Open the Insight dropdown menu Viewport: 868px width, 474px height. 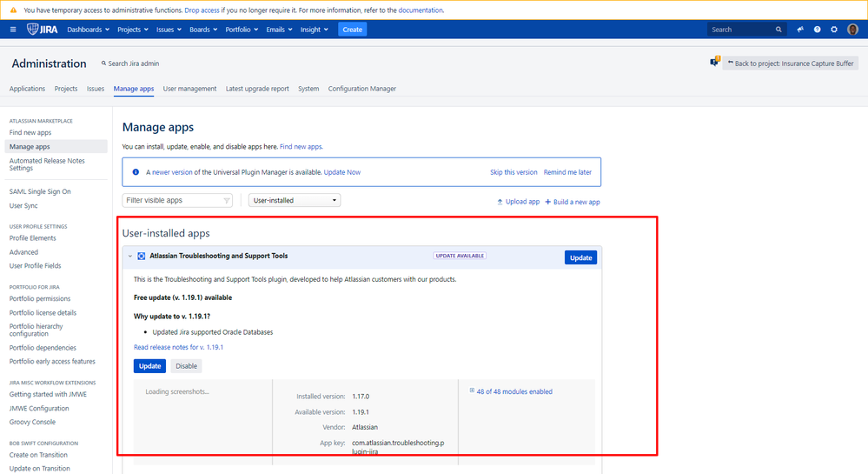click(x=314, y=30)
